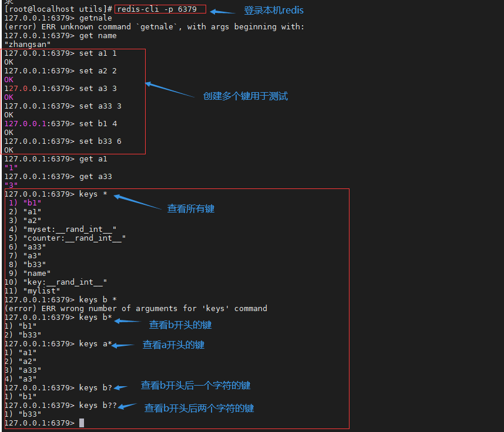Click the 'set a33 3' command line
504x432 pixels.
click(x=63, y=106)
